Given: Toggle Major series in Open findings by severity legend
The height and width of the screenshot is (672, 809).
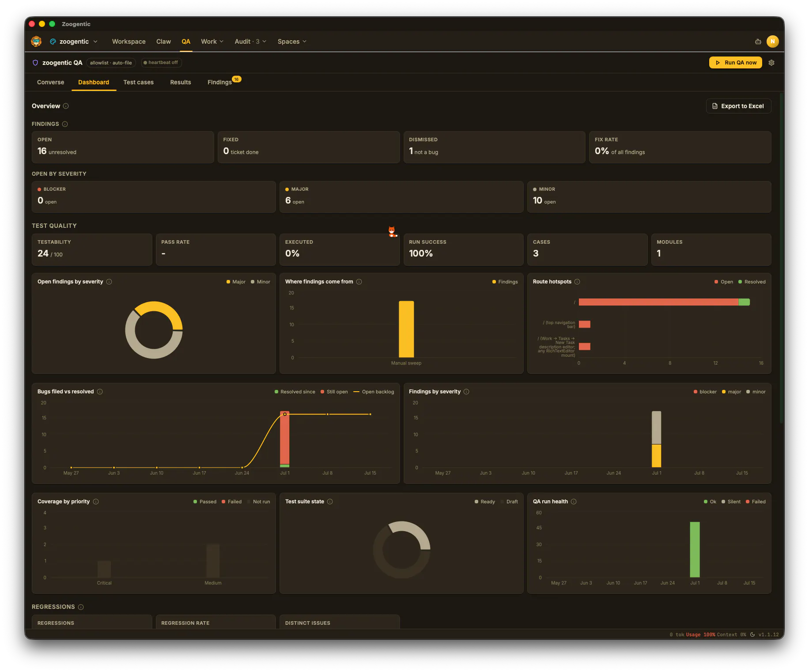Looking at the screenshot, I should click(236, 282).
